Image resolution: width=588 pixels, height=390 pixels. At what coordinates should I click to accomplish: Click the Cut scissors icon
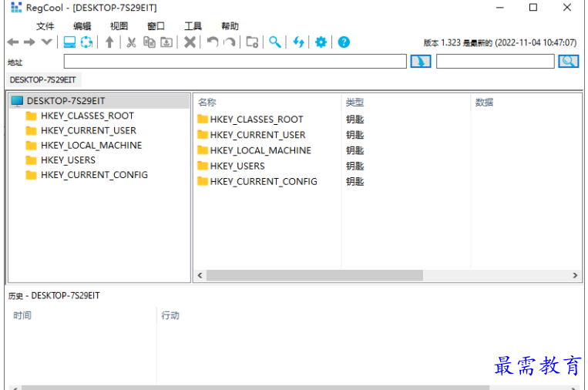(x=131, y=42)
